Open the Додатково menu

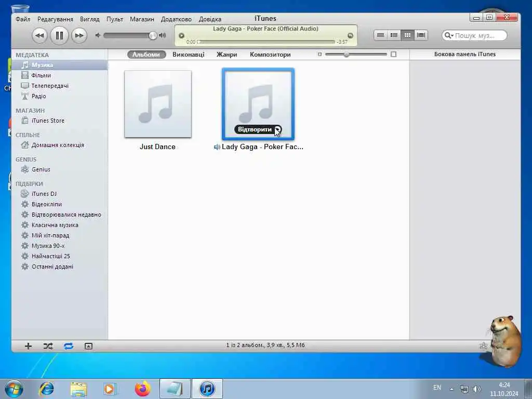pos(176,19)
